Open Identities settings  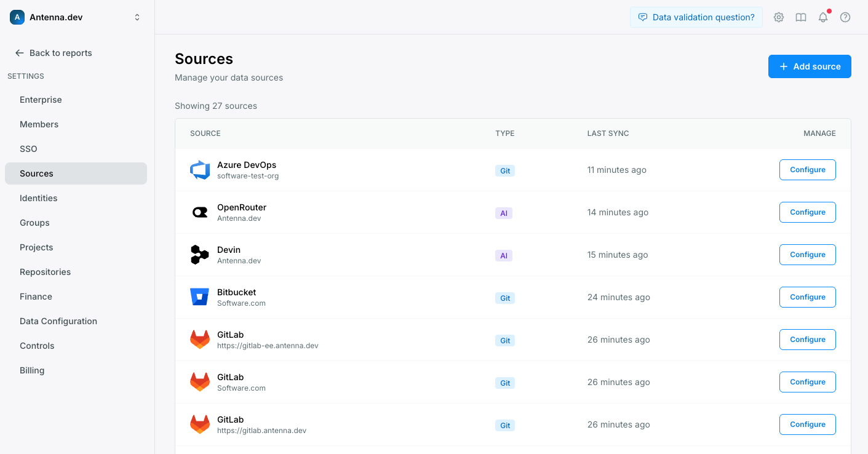[x=76, y=198]
